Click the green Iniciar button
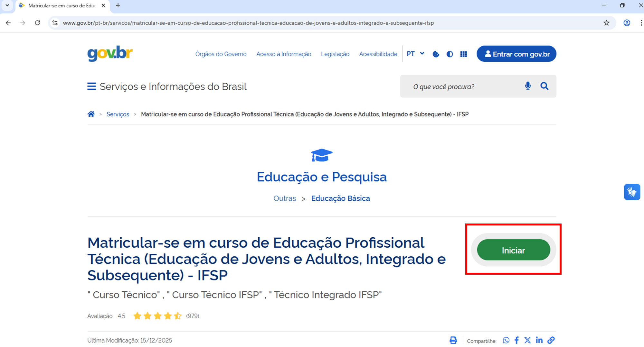644x347 pixels. point(514,250)
